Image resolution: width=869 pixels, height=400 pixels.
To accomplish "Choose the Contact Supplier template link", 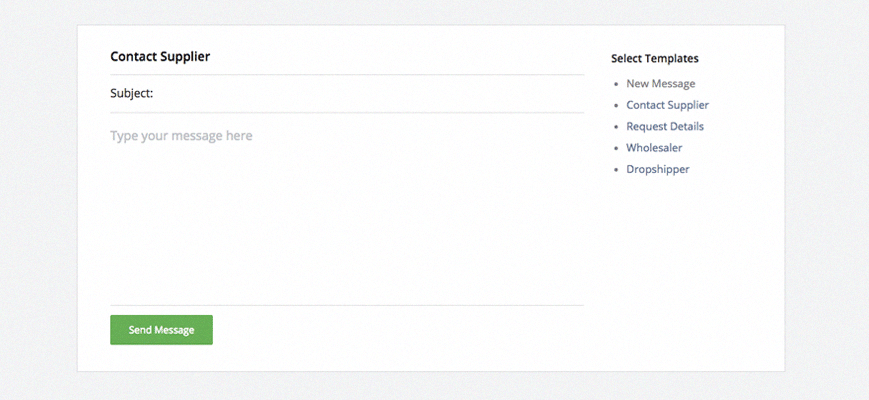I will pyautogui.click(x=667, y=105).
